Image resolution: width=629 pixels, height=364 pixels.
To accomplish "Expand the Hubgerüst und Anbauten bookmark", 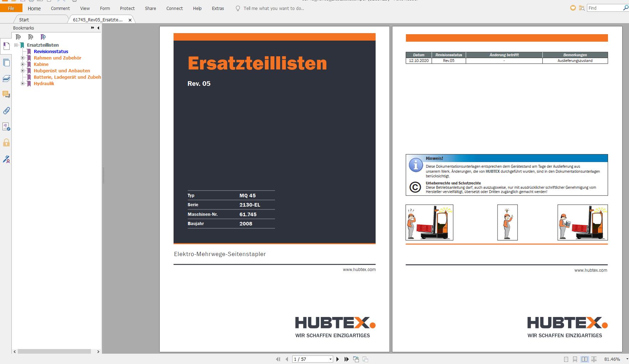I will pos(23,71).
